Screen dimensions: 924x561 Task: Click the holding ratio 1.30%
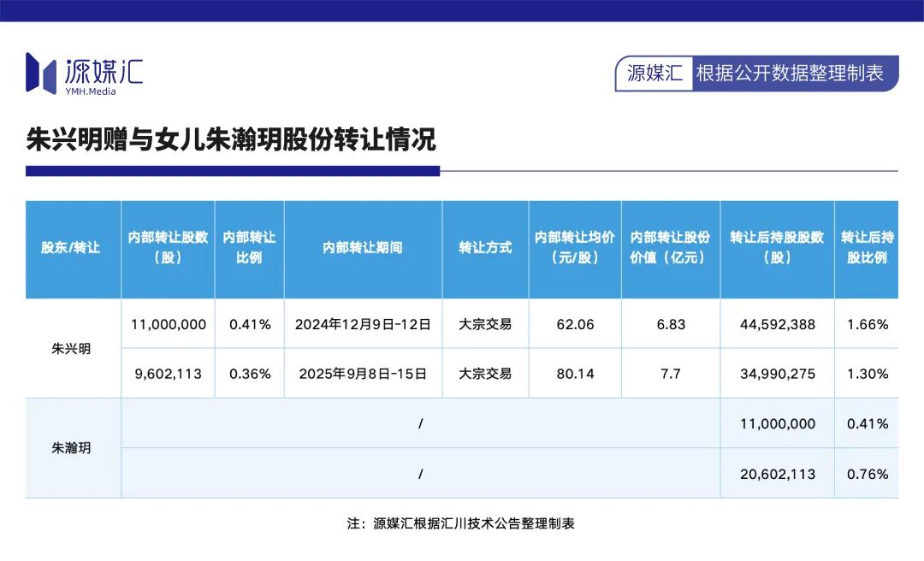868,374
